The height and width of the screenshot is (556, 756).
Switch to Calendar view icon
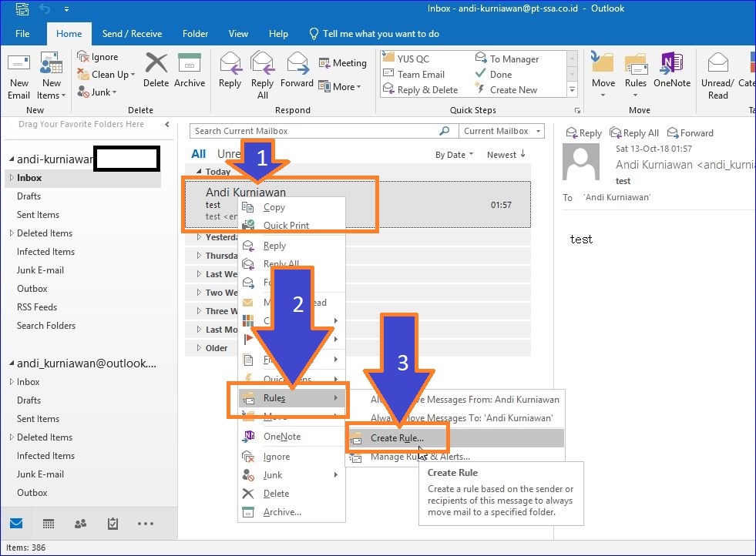[49, 524]
